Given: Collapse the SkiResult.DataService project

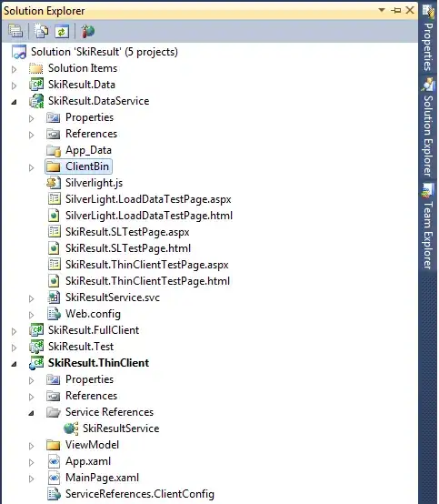Looking at the screenshot, I should [14, 102].
